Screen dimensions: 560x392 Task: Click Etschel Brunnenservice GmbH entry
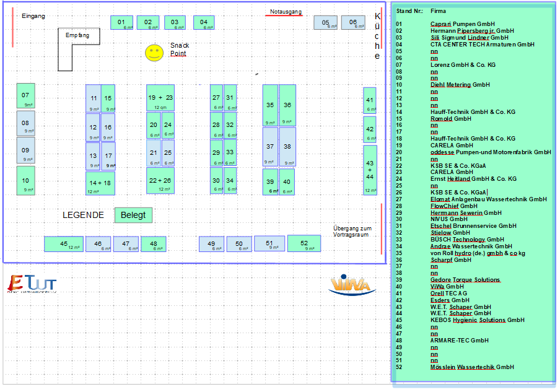pyautogui.click(x=473, y=226)
